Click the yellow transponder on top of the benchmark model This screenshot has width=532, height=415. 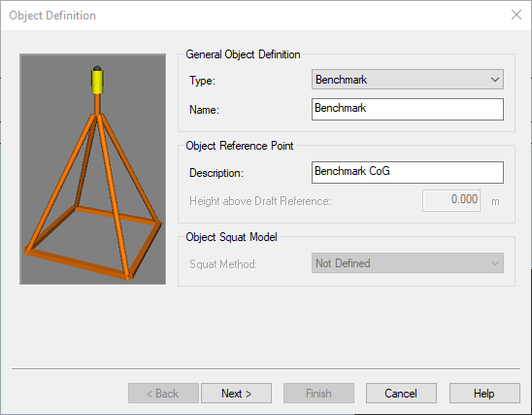[97, 80]
